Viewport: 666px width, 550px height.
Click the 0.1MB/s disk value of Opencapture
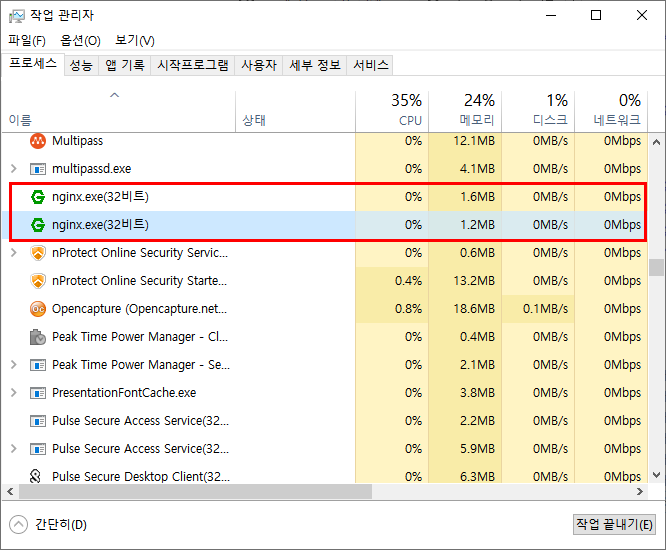pyautogui.click(x=545, y=309)
